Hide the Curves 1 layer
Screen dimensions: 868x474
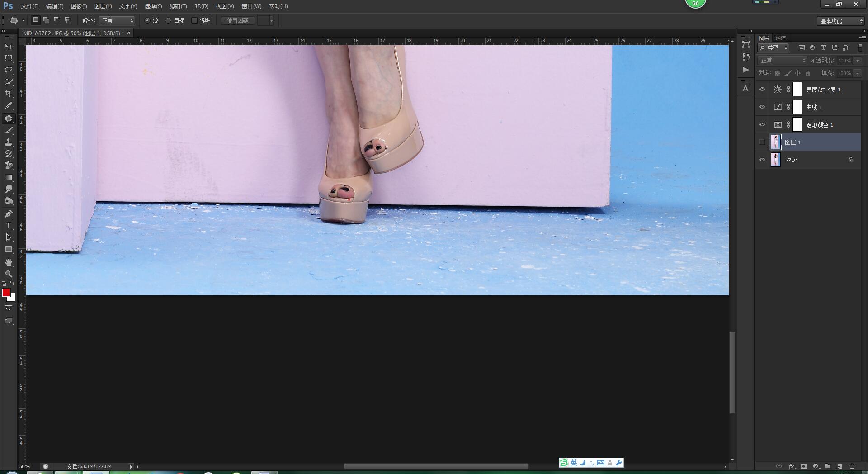(762, 107)
